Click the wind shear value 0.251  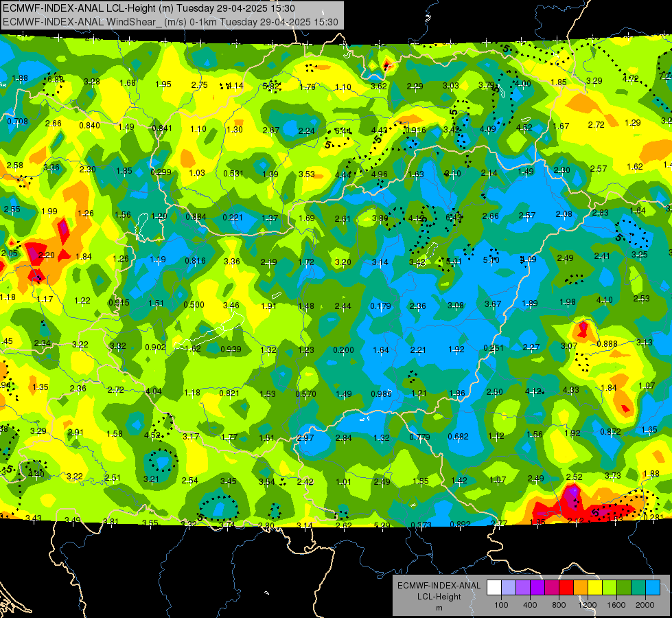coord(494,347)
